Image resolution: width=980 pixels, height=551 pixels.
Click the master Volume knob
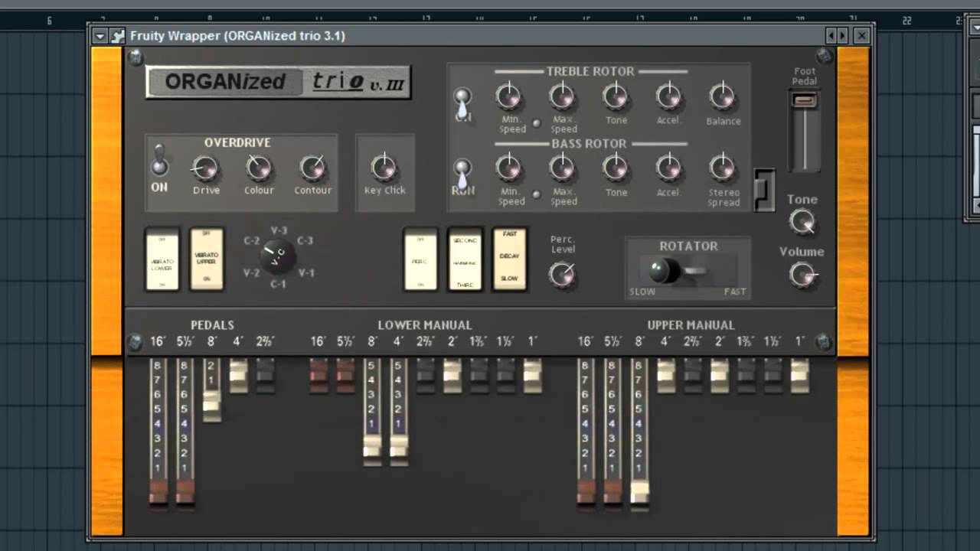pos(802,275)
